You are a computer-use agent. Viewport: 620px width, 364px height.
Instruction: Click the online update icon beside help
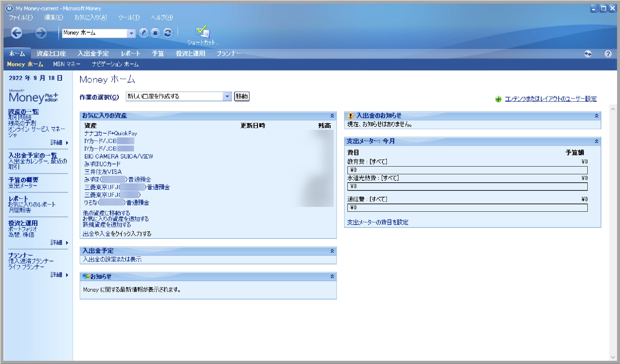tap(588, 54)
